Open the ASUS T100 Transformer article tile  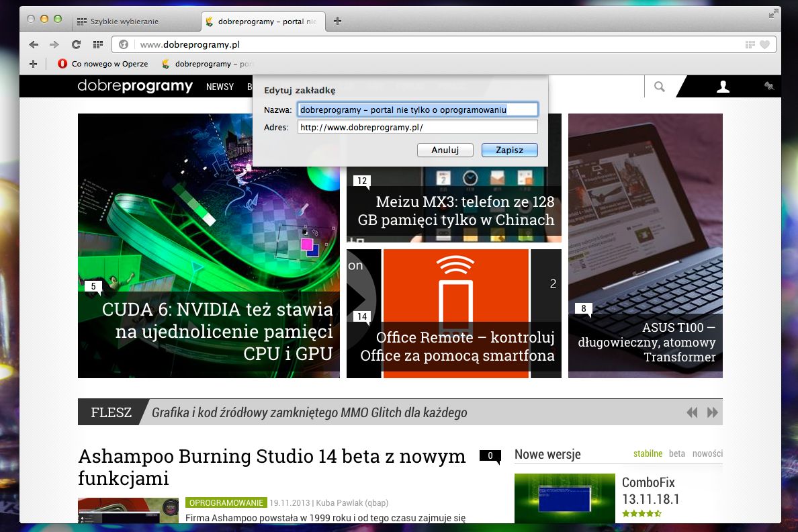coord(646,246)
